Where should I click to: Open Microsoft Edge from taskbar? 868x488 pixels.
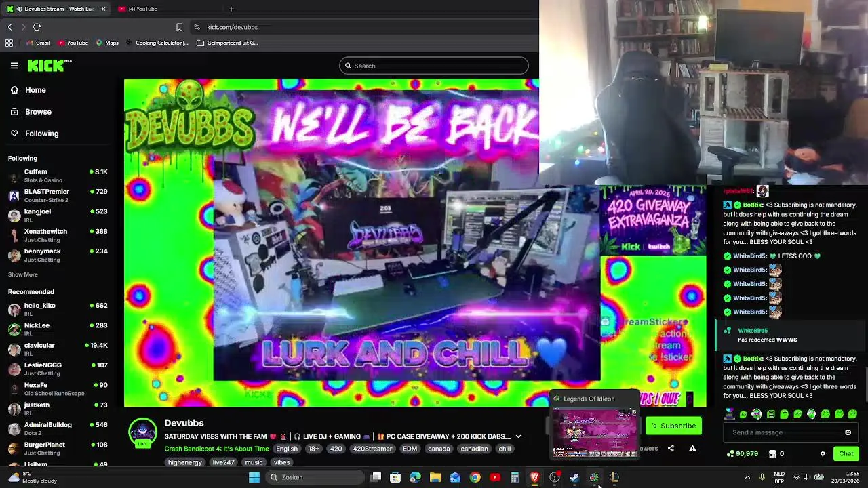click(x=415, y=477)
